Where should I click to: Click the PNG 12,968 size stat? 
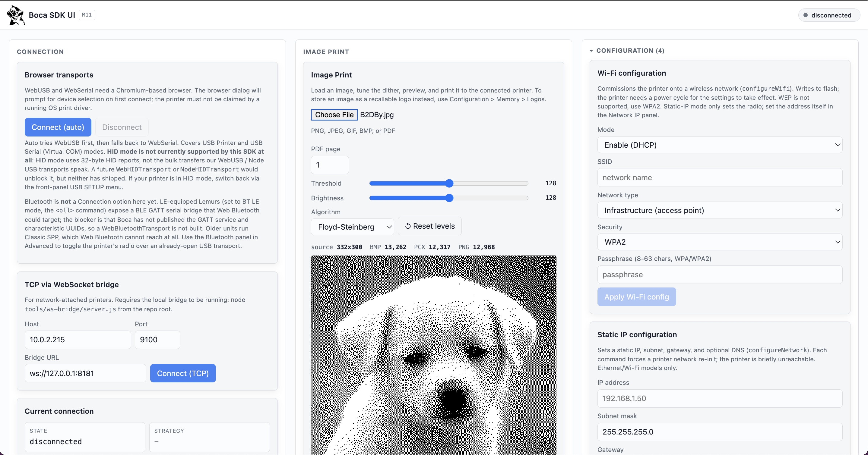(477, 247)
